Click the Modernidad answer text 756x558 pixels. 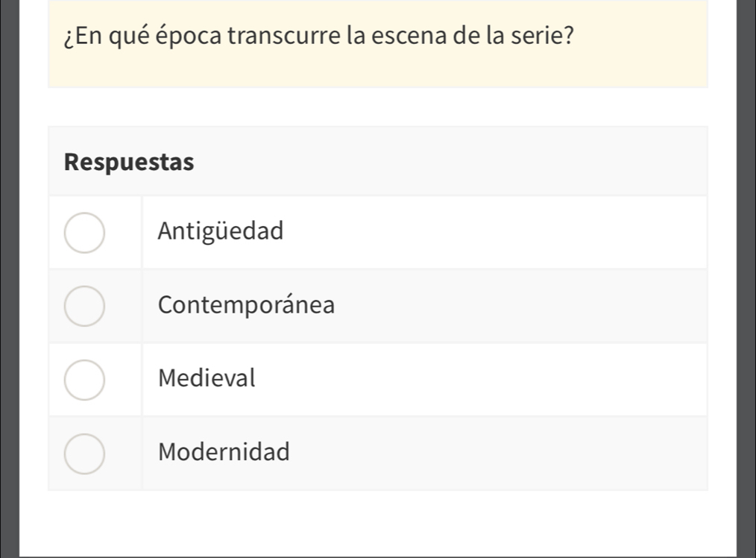click(x=224, y=452)
